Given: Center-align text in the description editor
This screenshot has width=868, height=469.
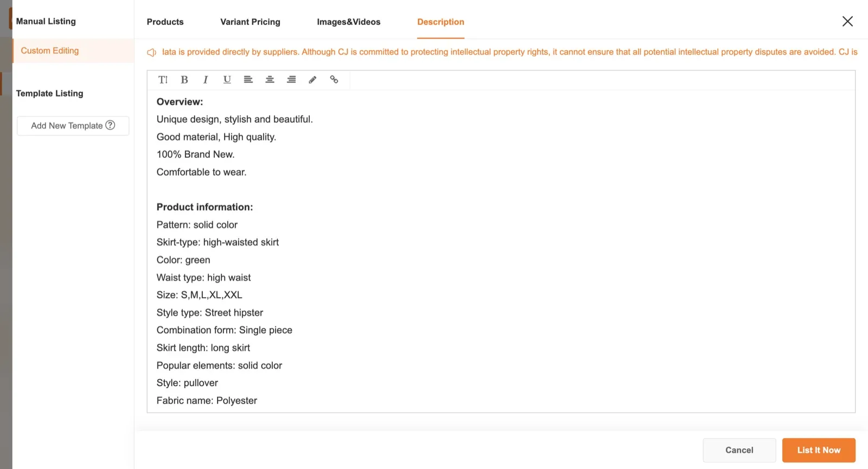Looking at the screenshot, I should 270,80.
